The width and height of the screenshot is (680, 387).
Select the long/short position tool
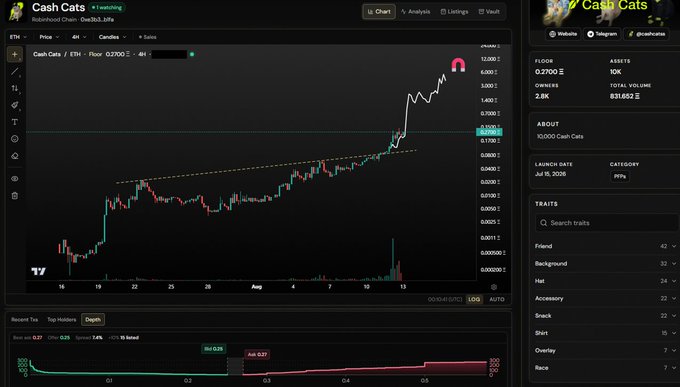click(x=15, y=88)
